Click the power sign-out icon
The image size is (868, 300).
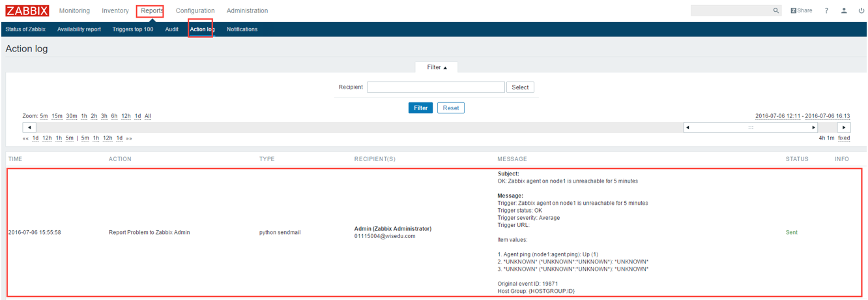[861, 11]
